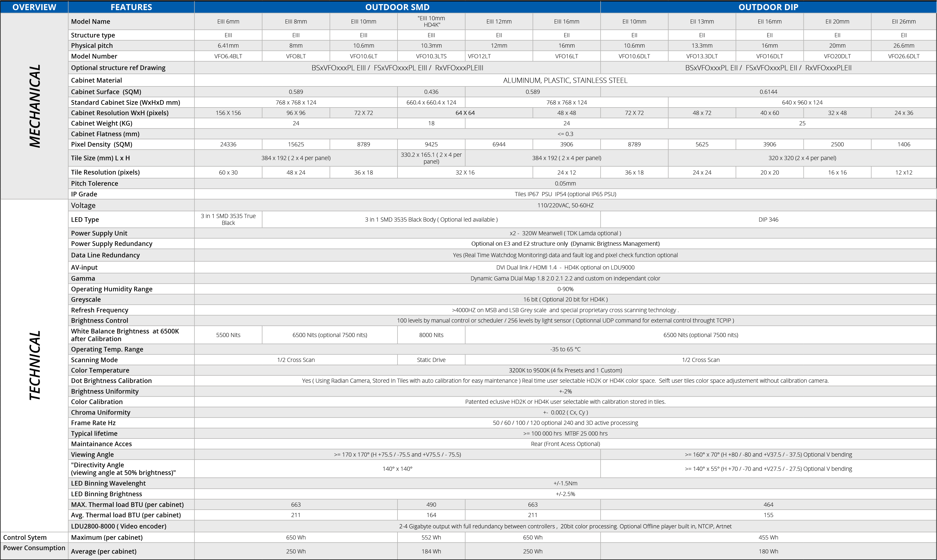Click the -35 to 65 °C temperature range
Screen dimensions: 937x560
click(x=565, y=349)
